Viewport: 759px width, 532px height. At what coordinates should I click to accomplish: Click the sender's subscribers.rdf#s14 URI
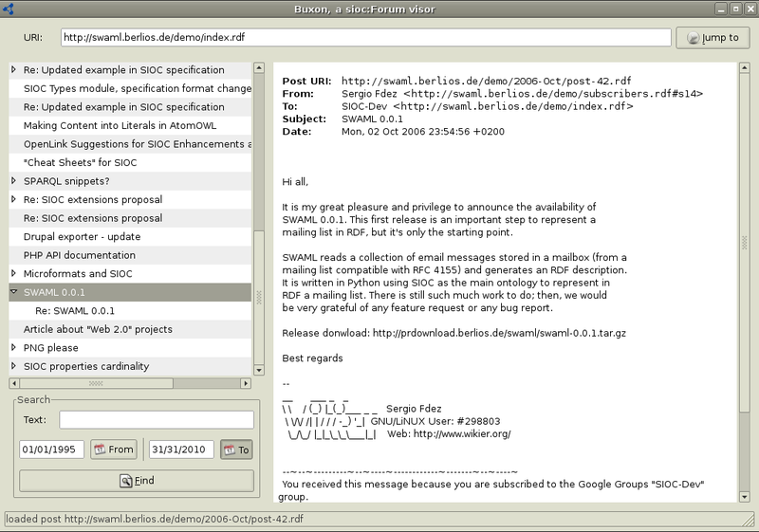pyautogui.click(x=553, y=93)
